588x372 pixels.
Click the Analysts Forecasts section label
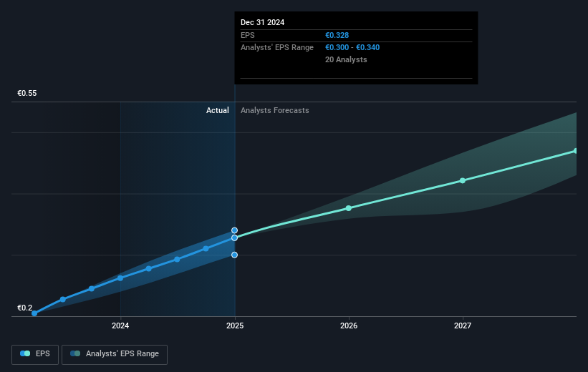(275, 110)
